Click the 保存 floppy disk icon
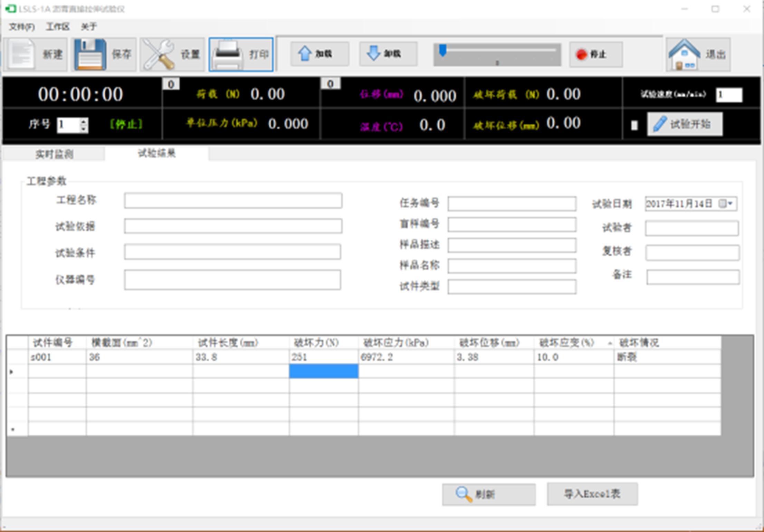This screenshot has height=532, width=764. (90, 55)
